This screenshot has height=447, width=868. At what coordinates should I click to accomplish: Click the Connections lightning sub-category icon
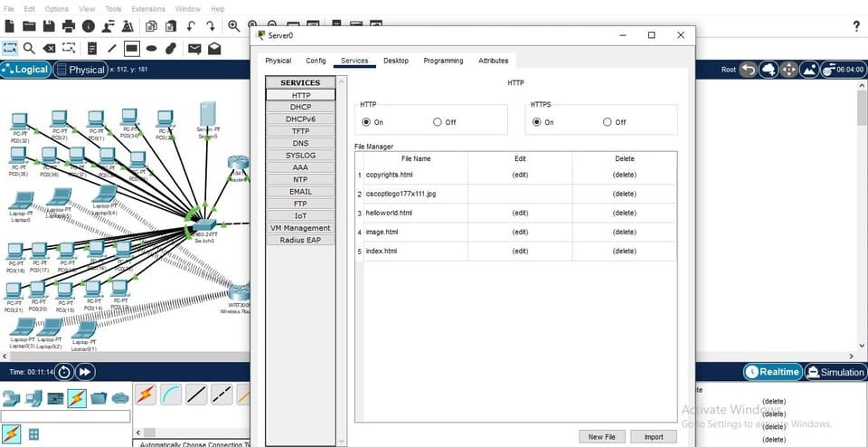pyautogui.click(x=12, y=433)
